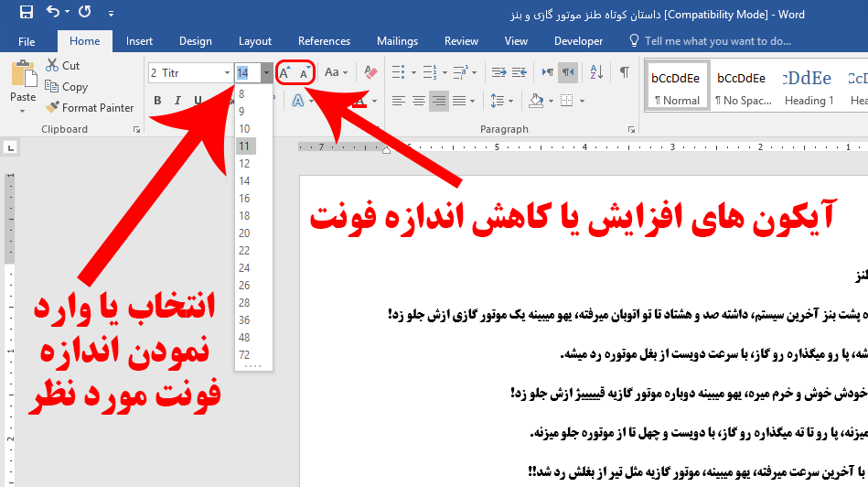Viewport: 868px width, 487px height.
Task: Switch to the Insert tab
Action: coord(139,41)
